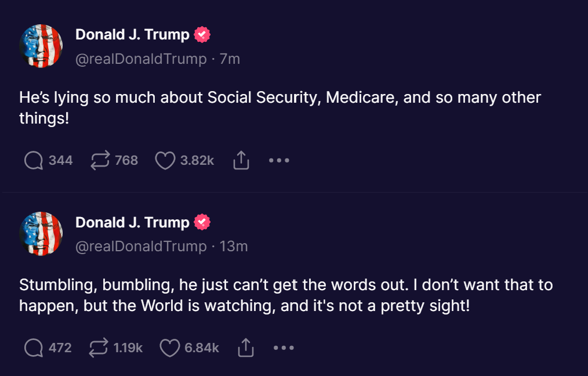Share the Social Security and Medicare post
This screenshot has height=376, width=588.
241,161
